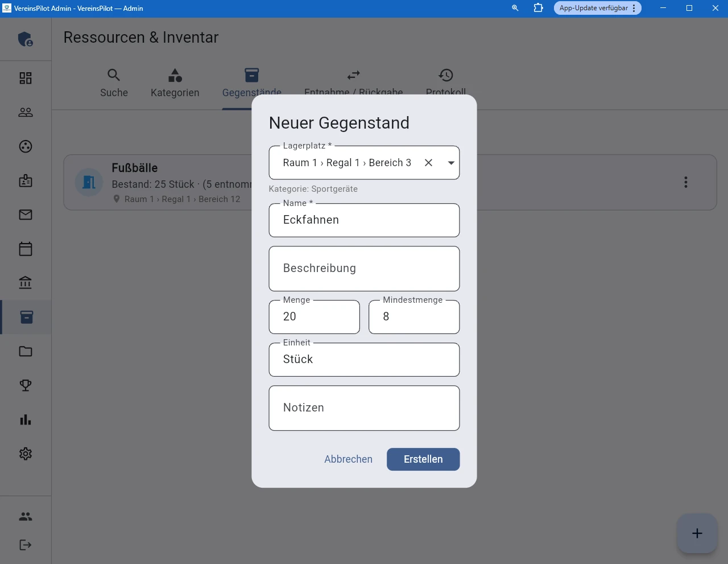
Task: Open the Fußbälle item three-dot menu
Action: click(685, 182)
